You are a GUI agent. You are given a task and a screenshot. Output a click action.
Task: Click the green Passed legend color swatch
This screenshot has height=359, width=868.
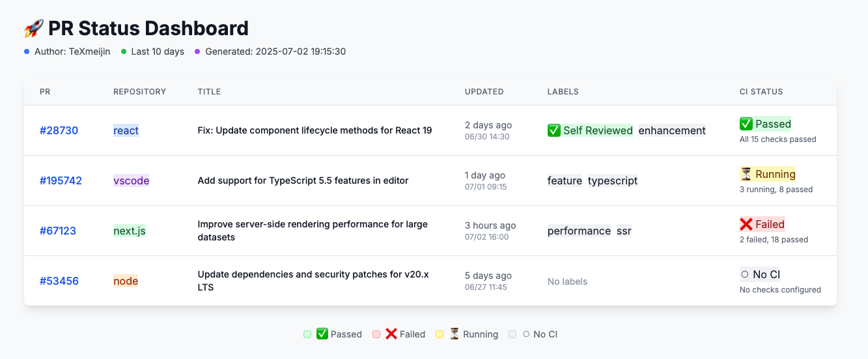click(307, 334)
